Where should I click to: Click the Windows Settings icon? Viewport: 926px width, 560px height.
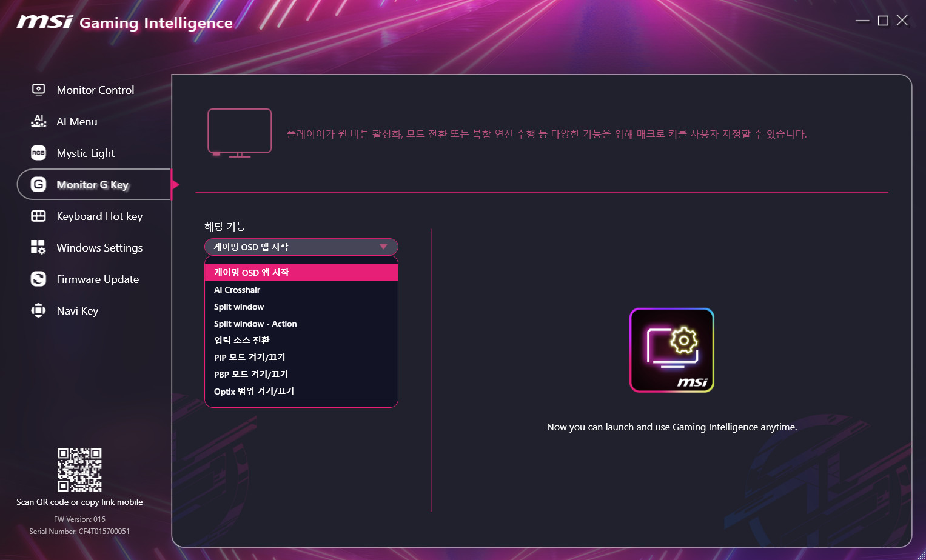pos(38,247)
